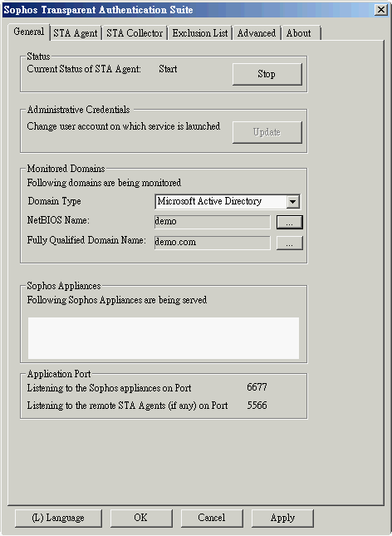Screen dimensions: 392x536
Task: Click the Fully Qualified Domain Name browse button
Action: pos(290,243)
